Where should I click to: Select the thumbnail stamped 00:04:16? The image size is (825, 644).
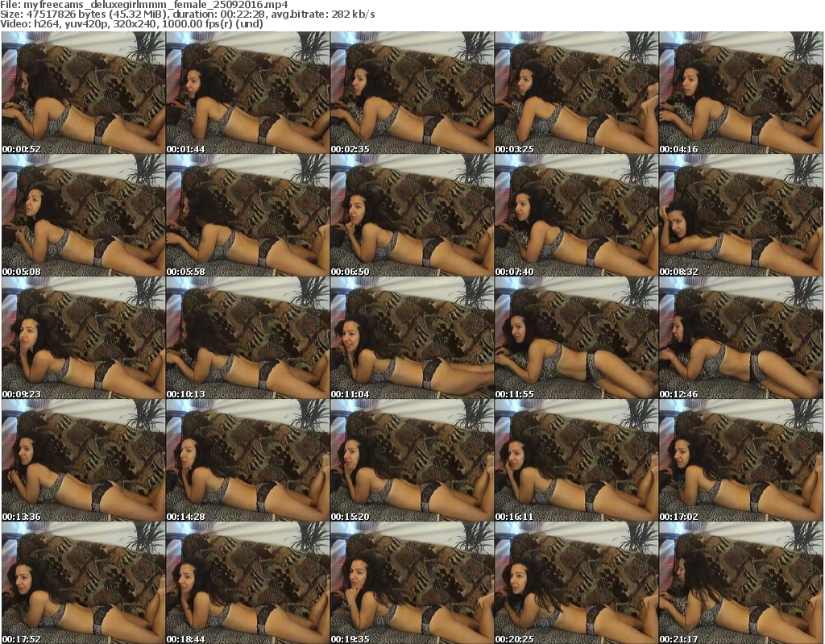pos(740,93)
